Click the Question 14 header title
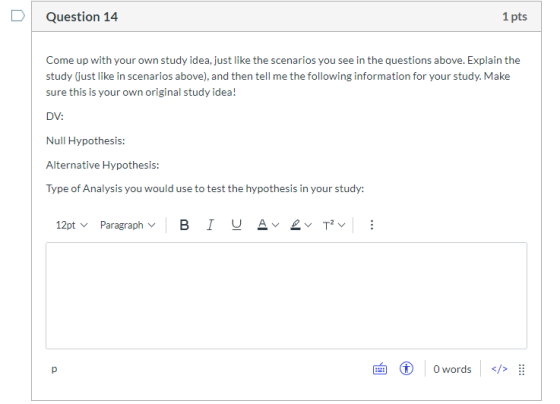Image resolution: width=560 pixels, height=404 pixels. pos(82,17)
